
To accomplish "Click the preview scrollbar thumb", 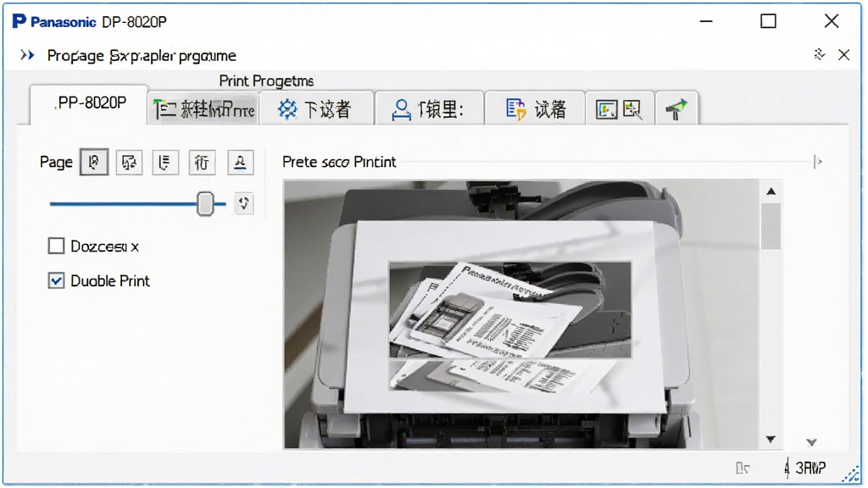I will [x=771, y=226].
